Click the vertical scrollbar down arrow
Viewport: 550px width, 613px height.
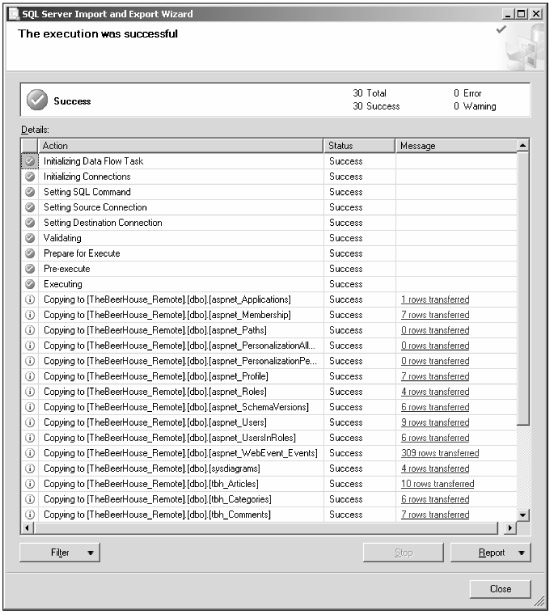[523, 515]
